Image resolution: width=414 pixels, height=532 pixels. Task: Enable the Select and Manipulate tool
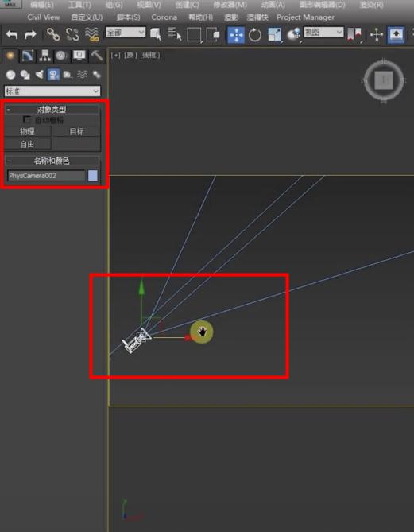377,35
